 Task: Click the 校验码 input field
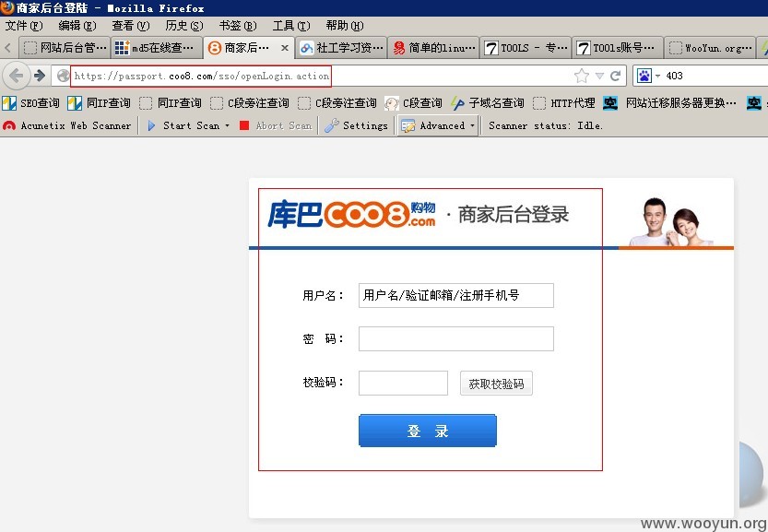(403, 383)
